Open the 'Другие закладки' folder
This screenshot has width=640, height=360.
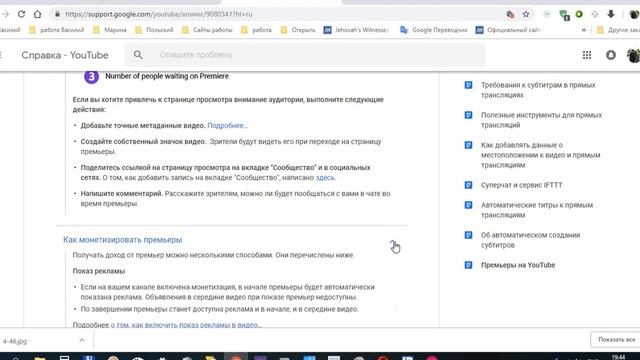tap(618, 30)
